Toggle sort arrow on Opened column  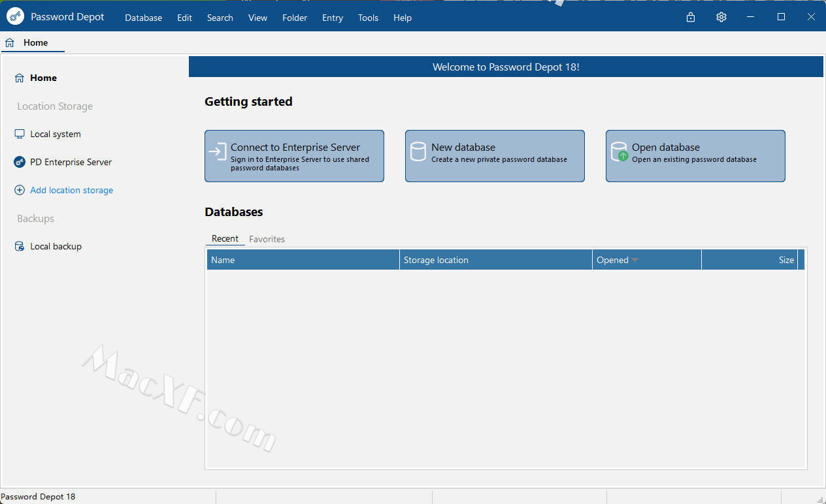[635, 260]
